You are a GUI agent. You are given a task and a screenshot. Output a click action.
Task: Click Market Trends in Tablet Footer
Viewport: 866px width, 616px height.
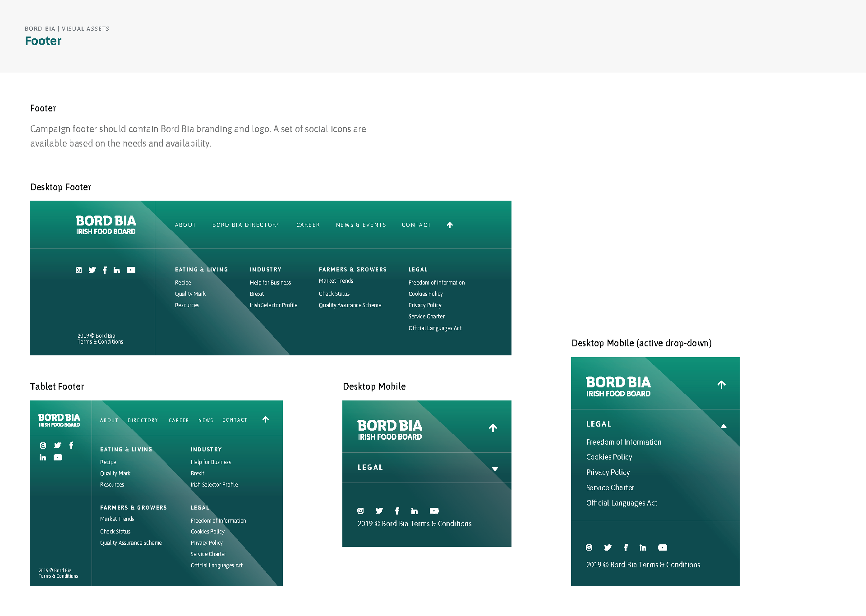click(x=117, y=519)
